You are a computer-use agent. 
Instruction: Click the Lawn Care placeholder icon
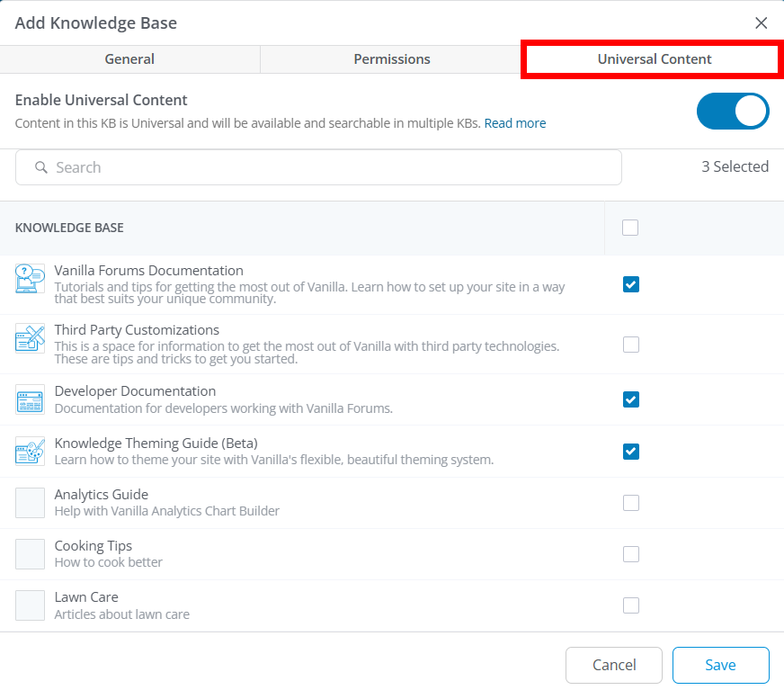click(x=30, y=605)
